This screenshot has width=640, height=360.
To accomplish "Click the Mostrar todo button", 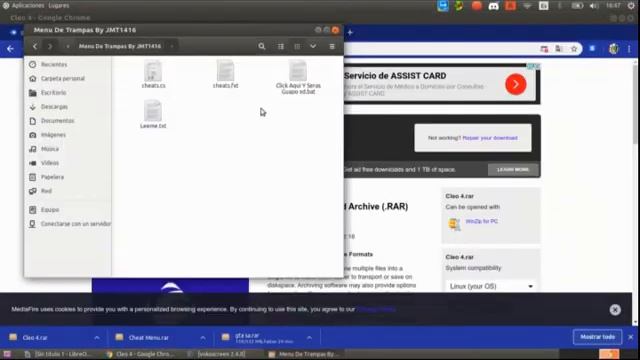I will click(597, 337).
